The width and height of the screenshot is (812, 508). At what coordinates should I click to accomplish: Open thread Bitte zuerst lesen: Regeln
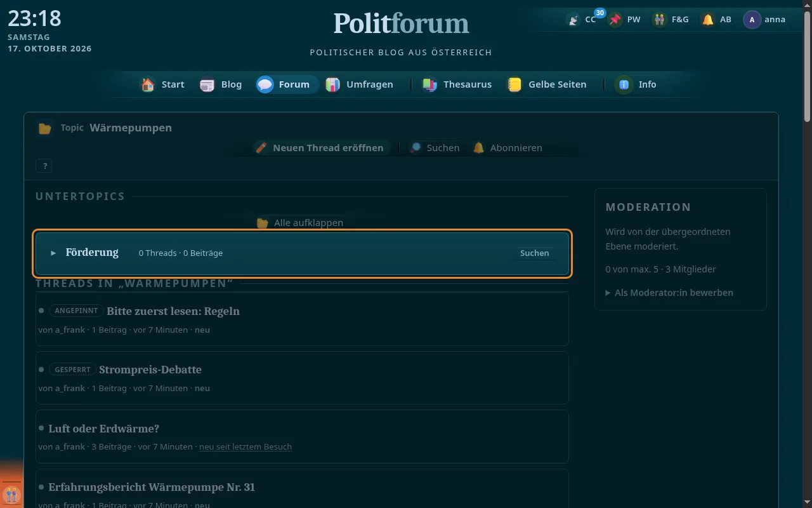(x=173, y=311)
